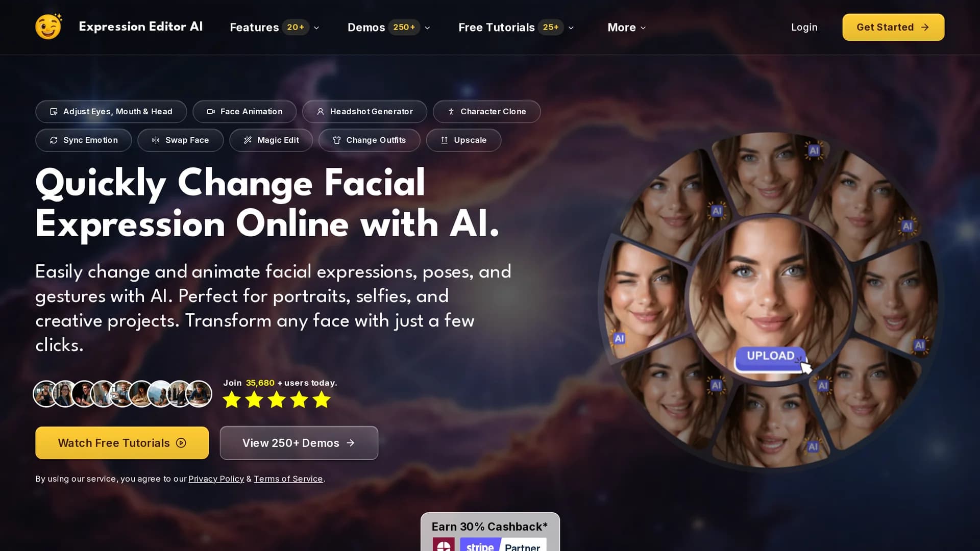The height and width of the screenshot is (551, 980).
Task: Click the Change Outfits shirt icon
Action: pyautogui.click(x=337, y=140)
